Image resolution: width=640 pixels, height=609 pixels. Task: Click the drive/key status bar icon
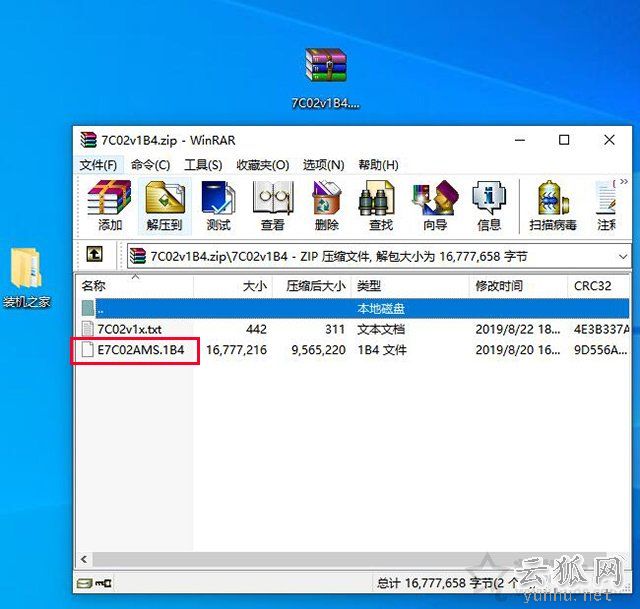pyautogui.click(x=94, y=583)
